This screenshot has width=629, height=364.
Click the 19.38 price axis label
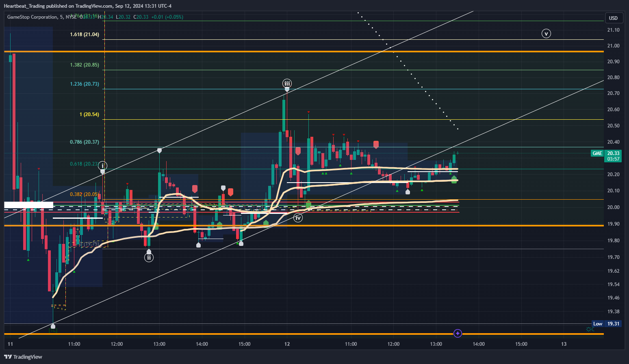[613, 312]
